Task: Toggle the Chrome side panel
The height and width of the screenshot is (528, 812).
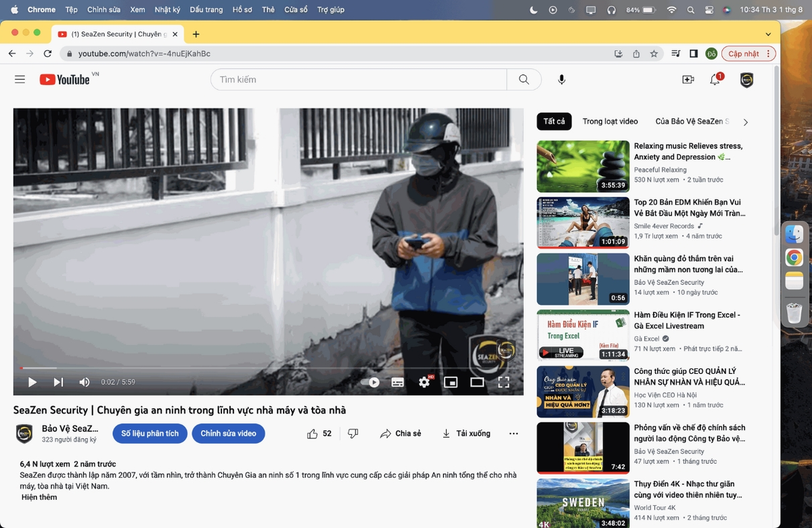Action: [694, 53]
